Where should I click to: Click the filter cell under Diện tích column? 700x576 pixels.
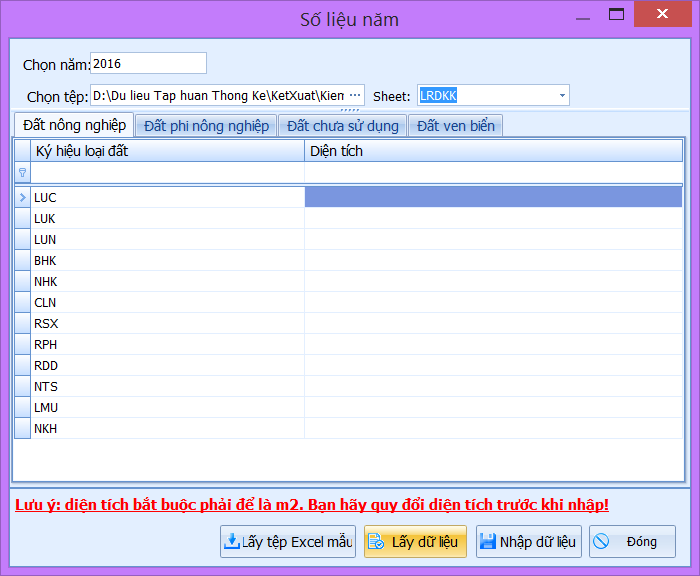click(493, 173)
